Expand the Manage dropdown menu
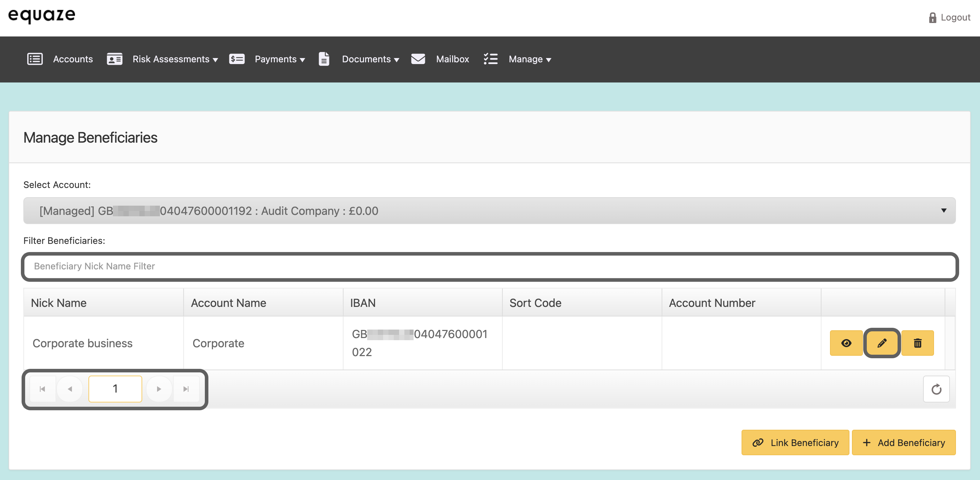Image resolution: width=980 pixels, height=480 pixels. point(530,59)
